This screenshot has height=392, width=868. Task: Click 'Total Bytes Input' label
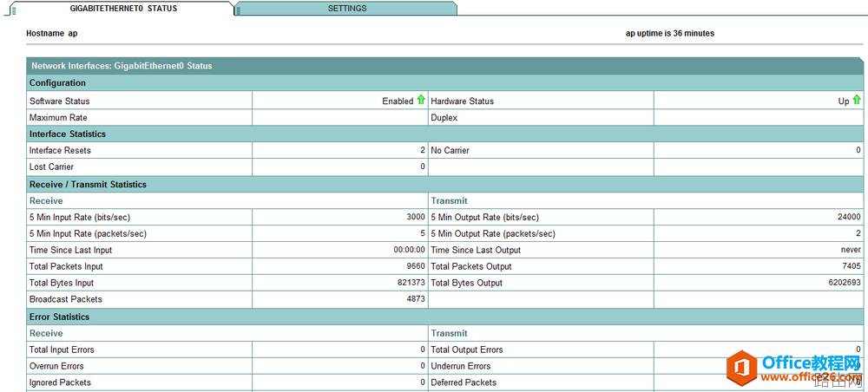(x=62, y=283)
